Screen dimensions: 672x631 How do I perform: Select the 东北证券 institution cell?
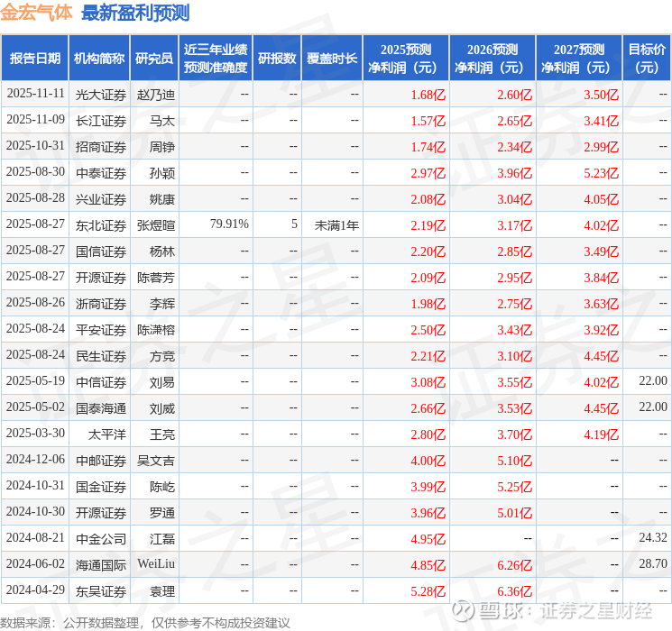coord(101,225)
